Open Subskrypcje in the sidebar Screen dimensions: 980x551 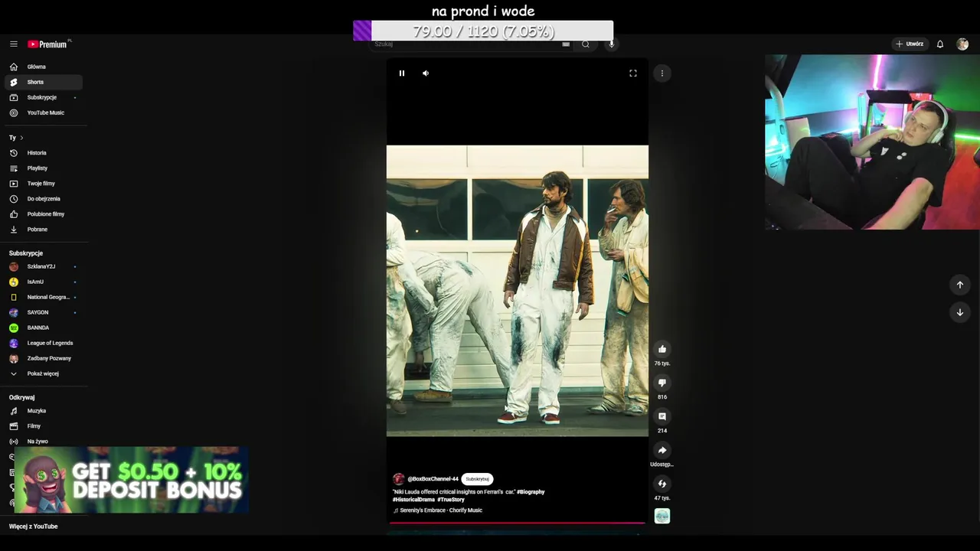point(44,97)
